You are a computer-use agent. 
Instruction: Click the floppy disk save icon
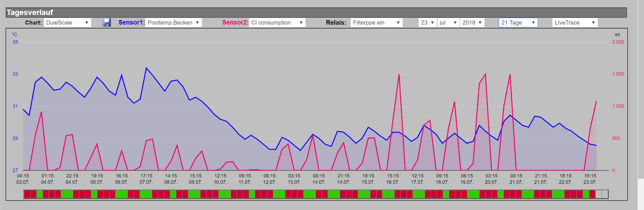[x=107, y=23]
